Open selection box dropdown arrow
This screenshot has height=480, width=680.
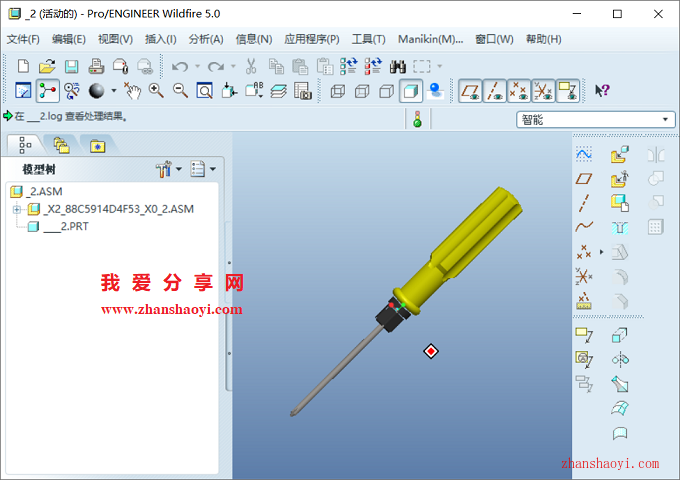point(439,66)
